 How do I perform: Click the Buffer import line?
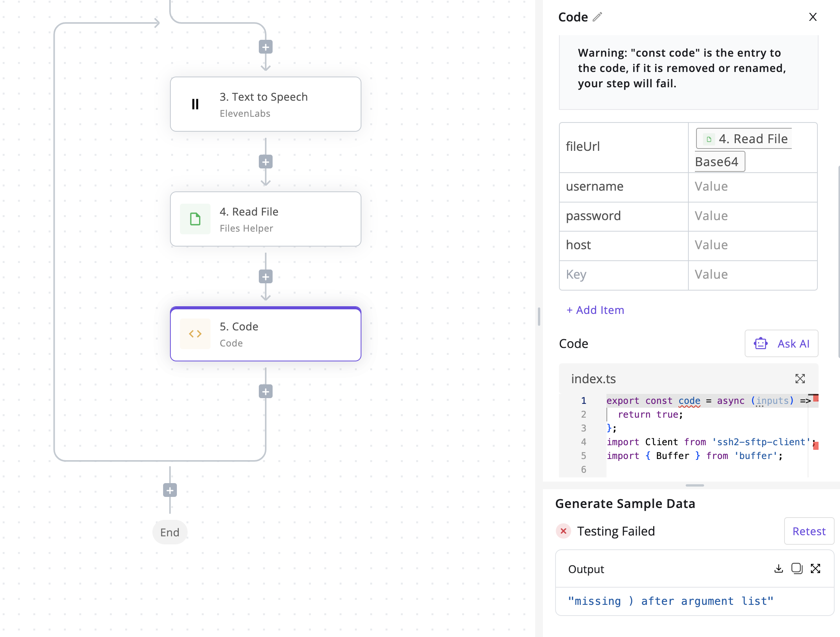tap(695, 456)
